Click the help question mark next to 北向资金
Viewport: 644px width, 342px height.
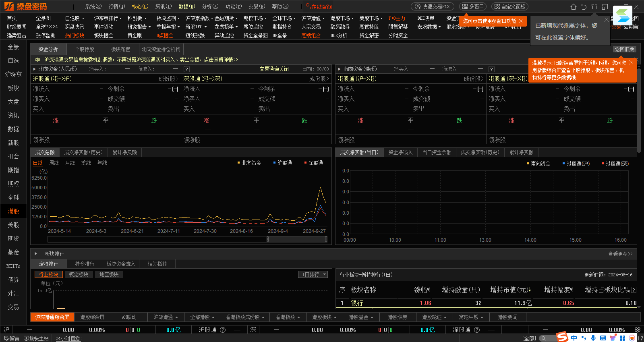(x=186, y=69)
